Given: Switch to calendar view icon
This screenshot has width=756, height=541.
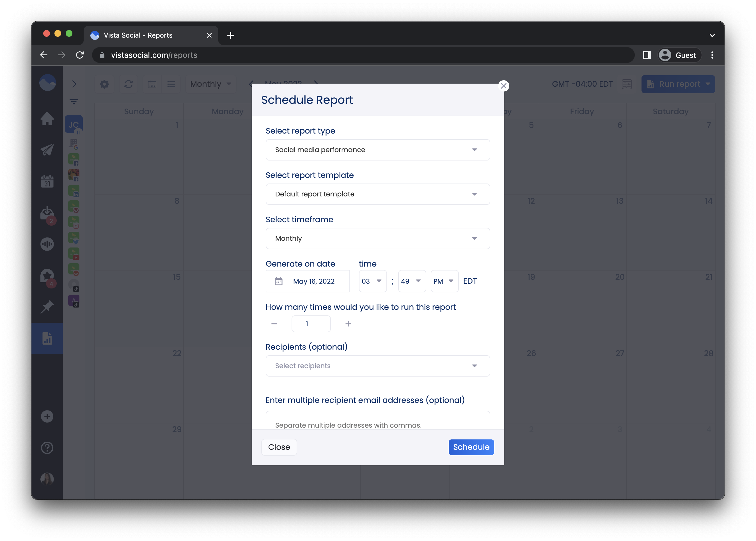Looking at the screenshot, I should [152, 84].
